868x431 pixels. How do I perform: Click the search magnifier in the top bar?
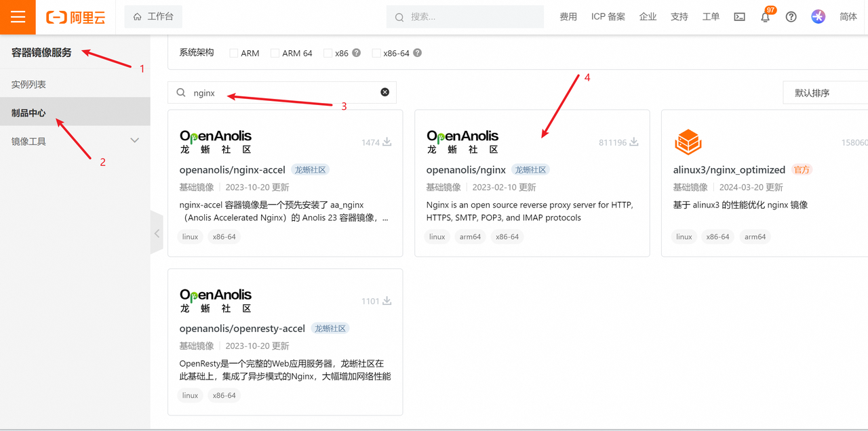point(399,17)
